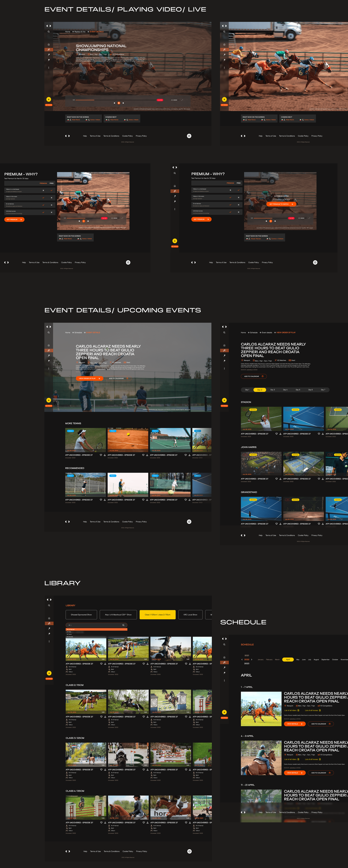The image size is (348, 868).
Task: Favorite the first More Tennis video with the heart
Action: [101, 455]
